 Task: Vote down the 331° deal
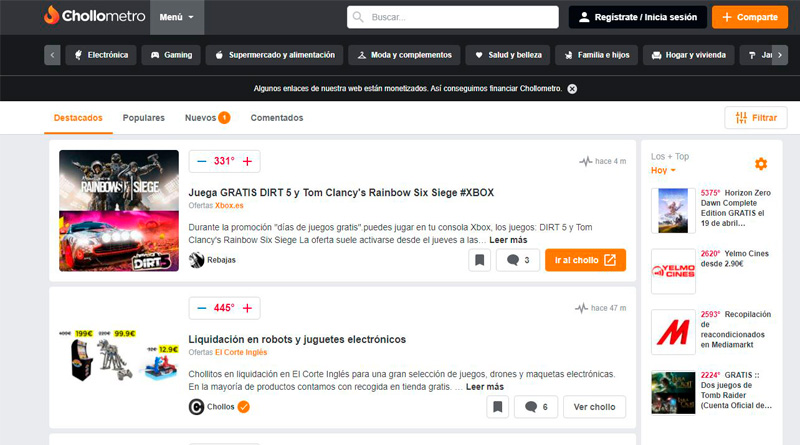point(202,161)
